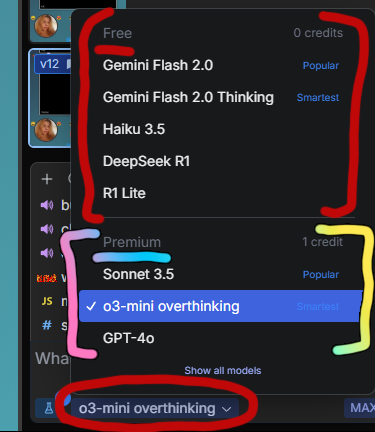Screen dimensions: 375x432
Task: Click chevron arrow next to o3-mini overthinking
Action: (227, 409)
